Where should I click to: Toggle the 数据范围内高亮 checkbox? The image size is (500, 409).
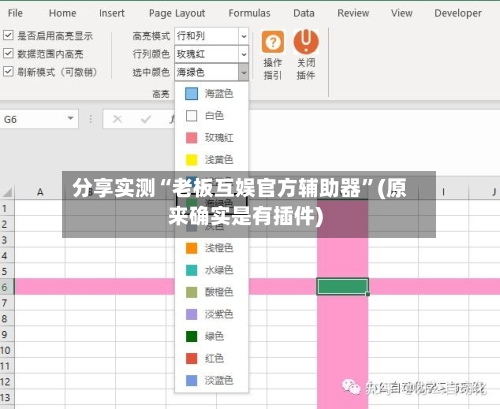tap(8, 53)
